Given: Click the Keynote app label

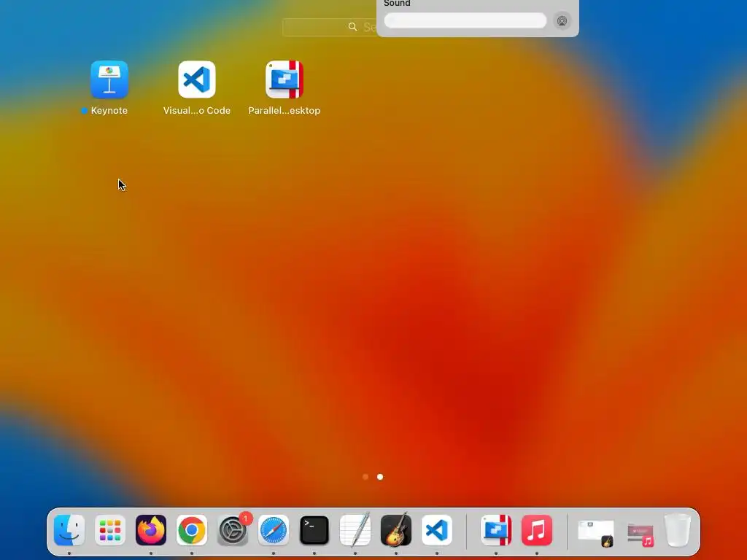Looking at the screenshot, I should pyautogui.click(x=109, y=111).
